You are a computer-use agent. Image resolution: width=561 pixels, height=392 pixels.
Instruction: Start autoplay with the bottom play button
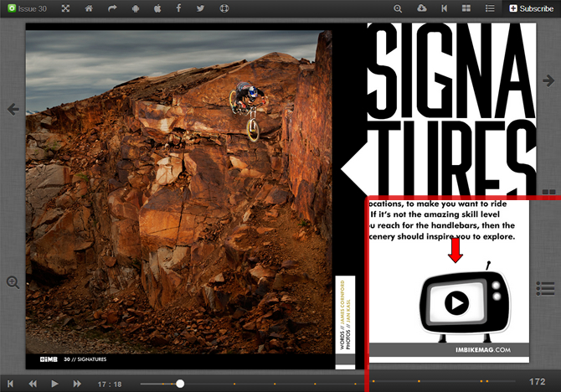(x=54, y=384)
